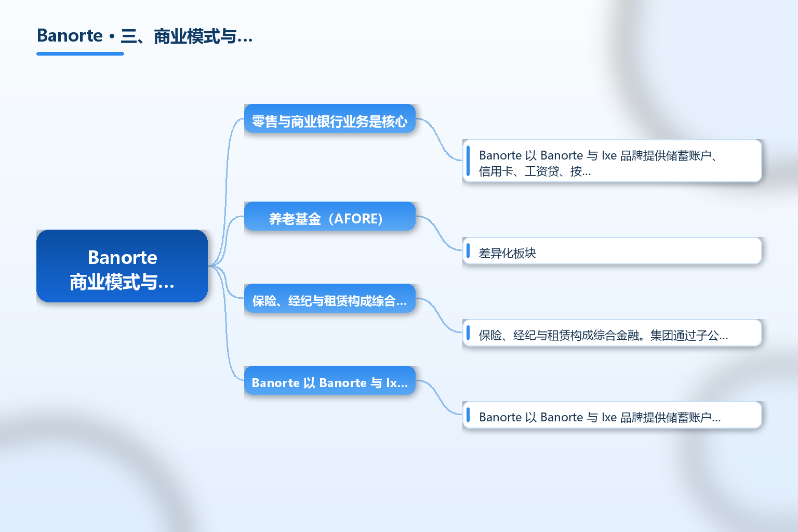Select the branch node 'Banorte 以 Banorte 与 Ix…'

click(330, 380)
